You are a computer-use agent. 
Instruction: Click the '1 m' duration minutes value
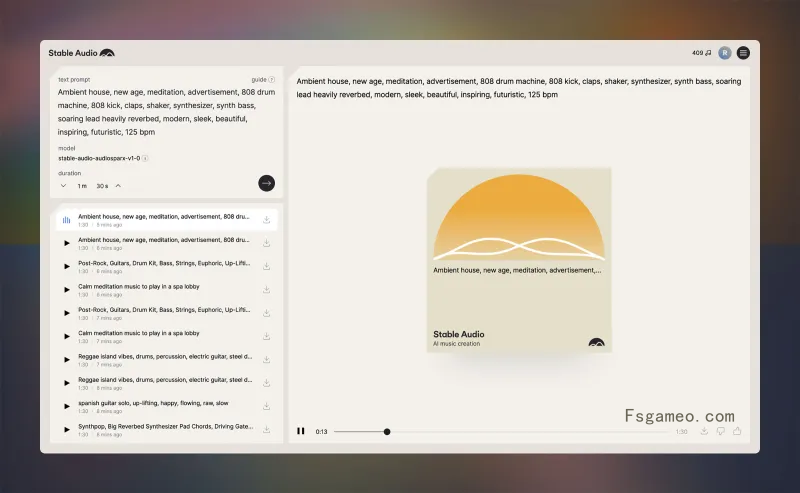click(82, 186)
